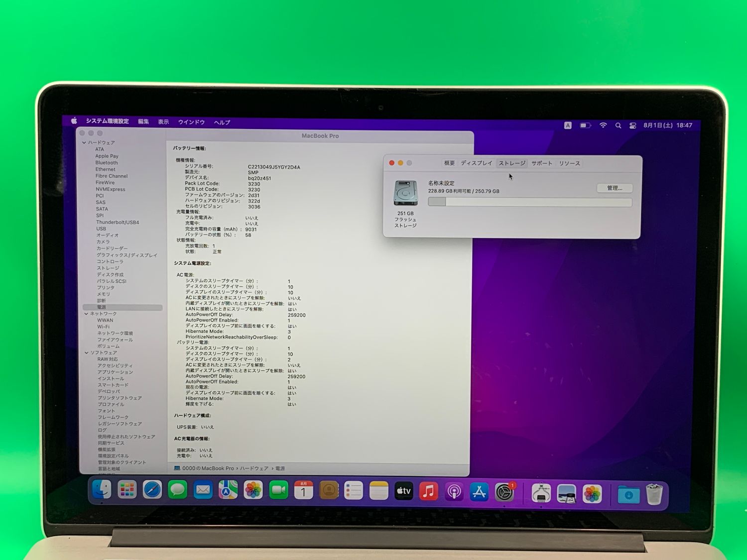This screenshot has height=560, width=747.
Task: Switch to the 概要 tab
Action: [449, 163]
